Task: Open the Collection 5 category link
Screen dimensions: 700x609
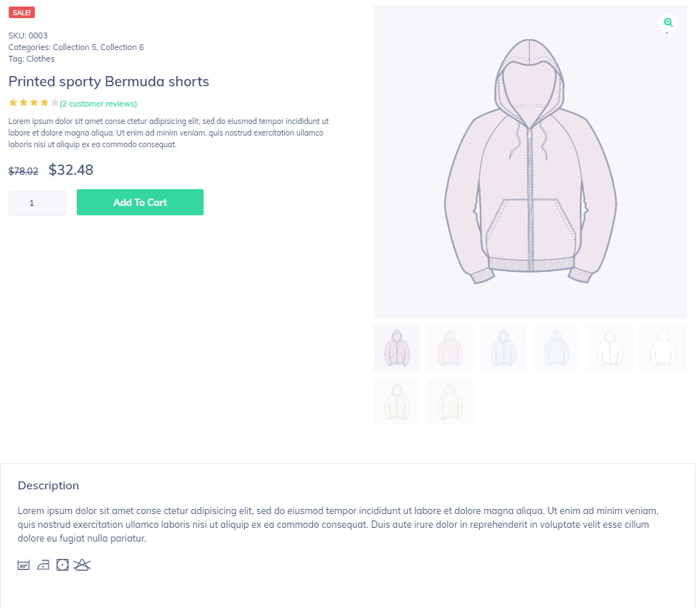Action: (75, 47)
